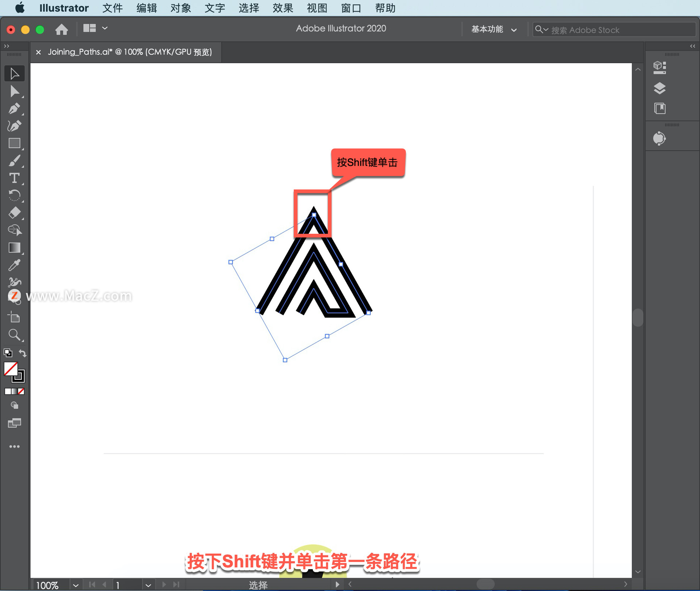Select the Direct Selection tool

pos(15,91)
